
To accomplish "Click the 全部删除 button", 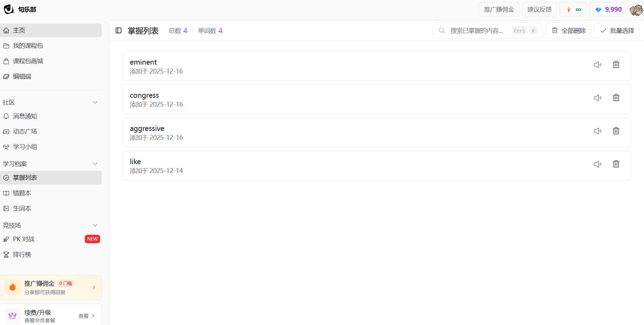I will click(568, 31).
